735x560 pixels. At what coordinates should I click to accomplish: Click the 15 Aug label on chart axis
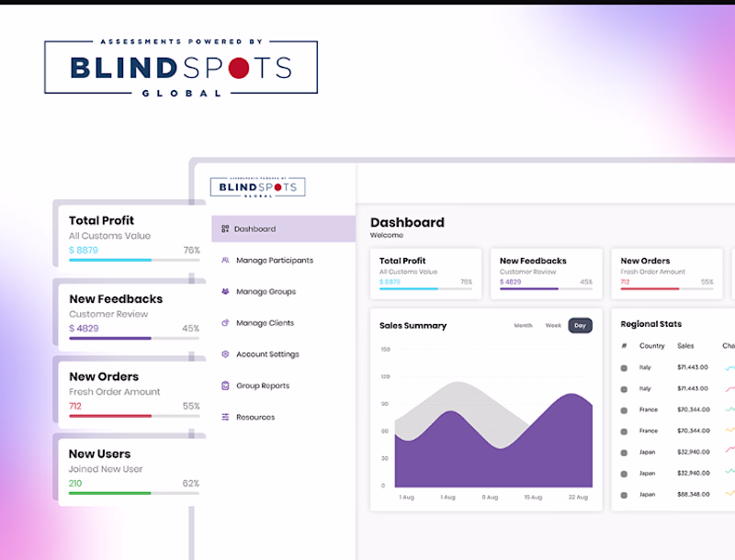[533, 498]
